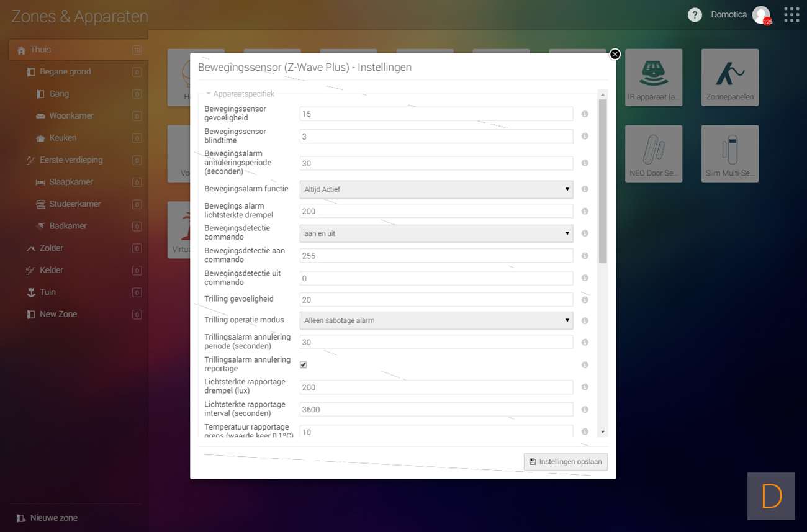Click the orange D logo badge
Image resolution: width=807 pixels, height=532 pixels.
pos(771,496)
